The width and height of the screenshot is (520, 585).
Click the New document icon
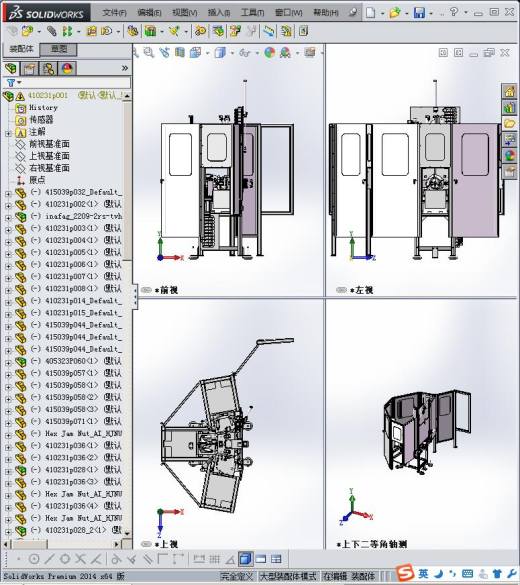370,12
